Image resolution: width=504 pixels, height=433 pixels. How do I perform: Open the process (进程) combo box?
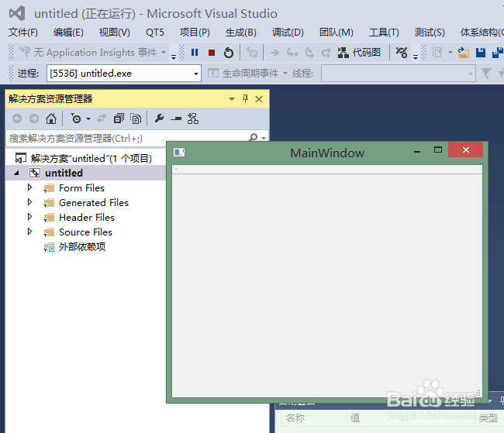(x=124, y=74)
